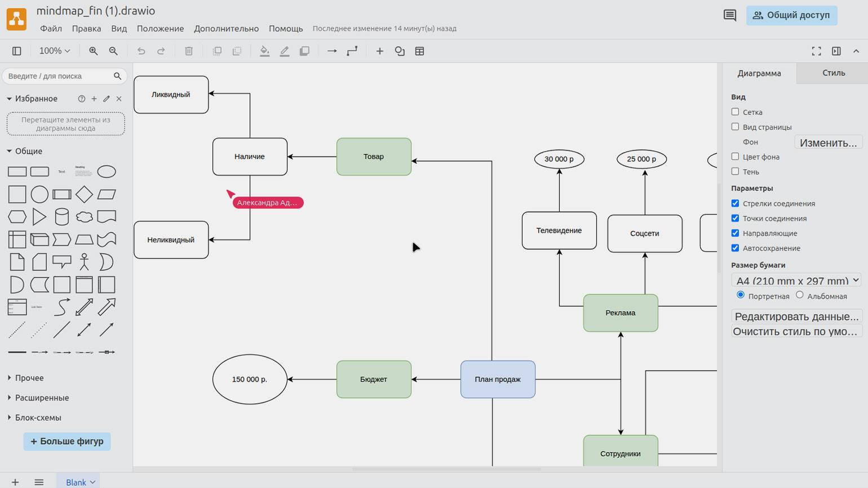Collapse the Общие shapes section

click(x=25, y=151)
